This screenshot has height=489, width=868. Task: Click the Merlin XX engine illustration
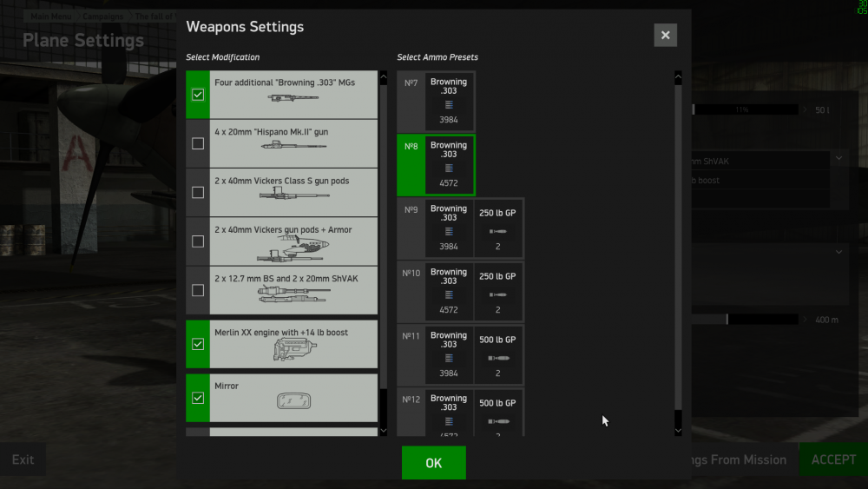[293, 350]
